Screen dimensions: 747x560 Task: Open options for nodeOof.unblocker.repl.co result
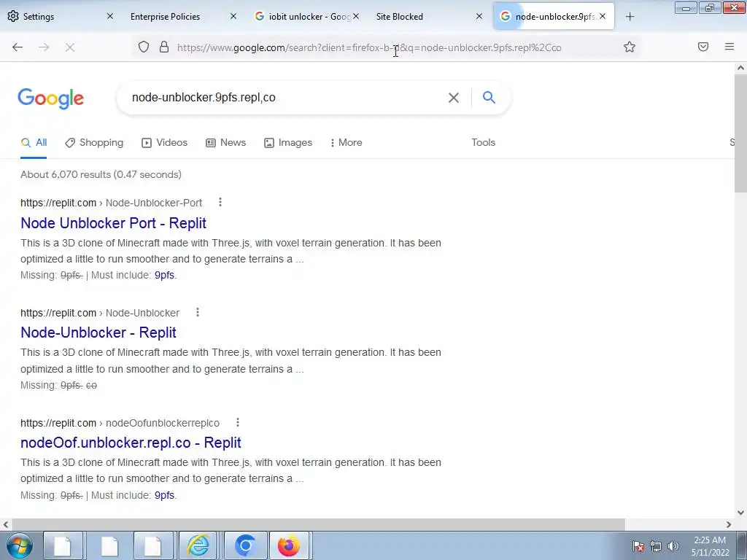(x=238, y=422)
